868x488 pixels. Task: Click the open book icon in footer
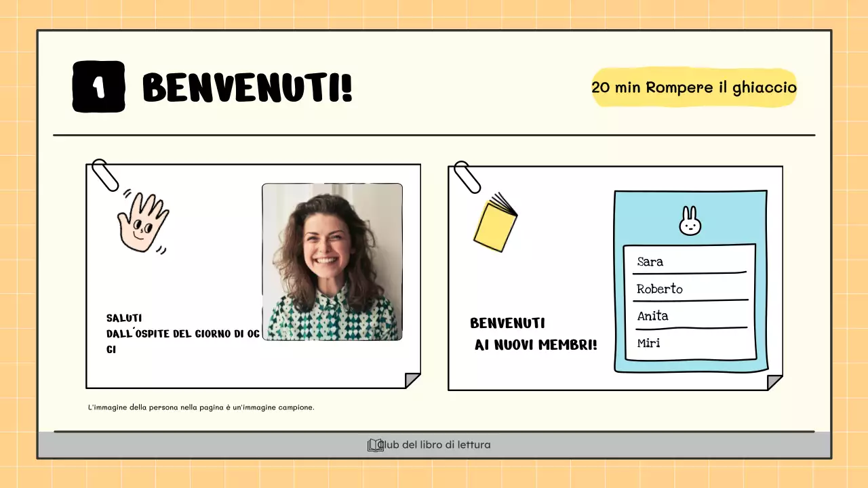click(x=375, y=445)
